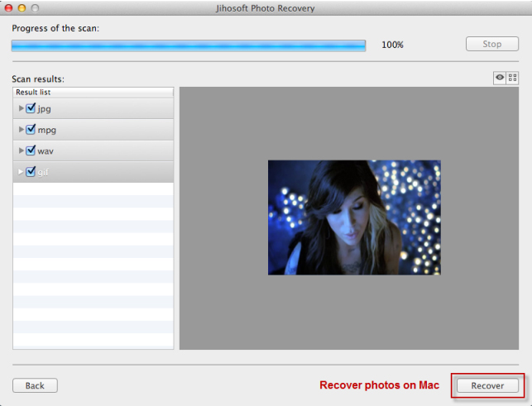This screenshot has height=406, width=532.
Task: Select the wav row label
Action: 46,151
